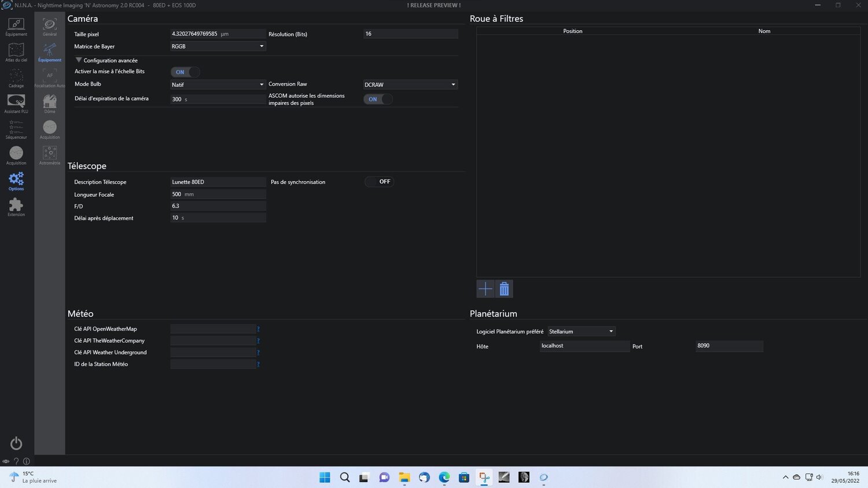Select the Options gears icon
Image resolution: width=868 pixels, height=488 pixels.
(x=16, y=181)
